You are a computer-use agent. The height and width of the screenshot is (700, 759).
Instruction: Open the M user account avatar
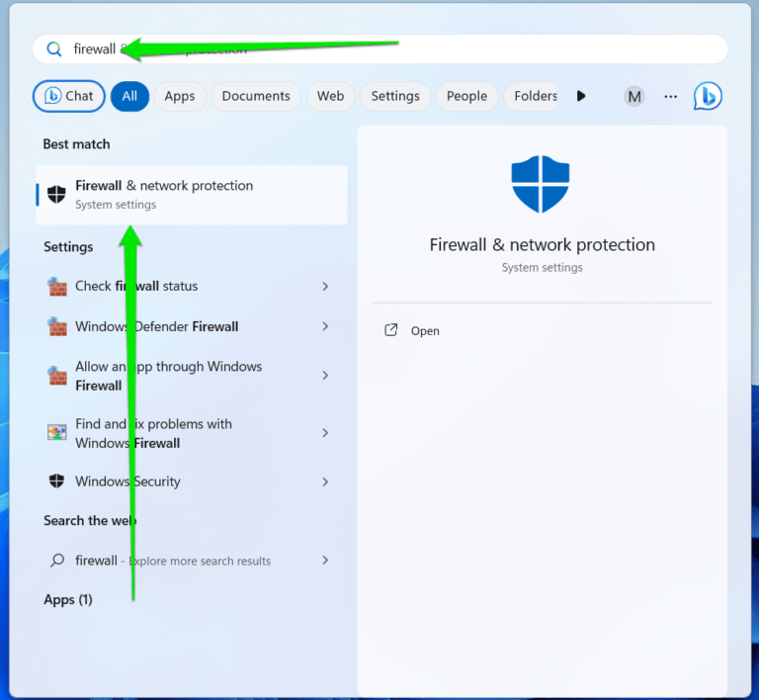[634, 96]
